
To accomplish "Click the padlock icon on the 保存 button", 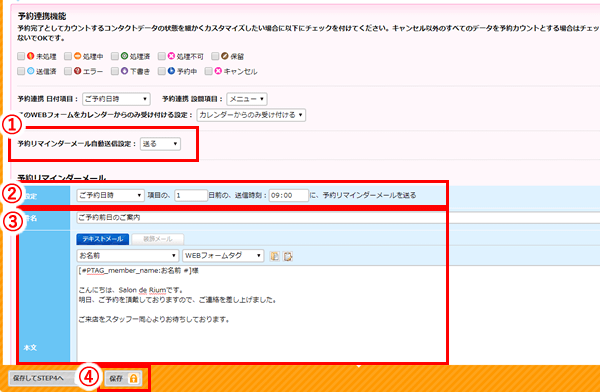I will (133, 379).
